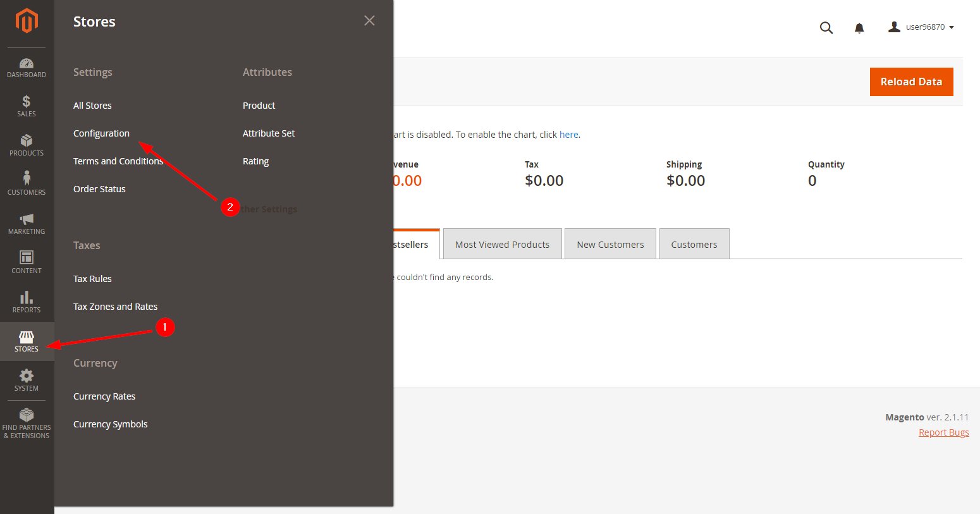Open Rating attributes
Viewport: 980px width, 514px height.
tap(255, 161)
